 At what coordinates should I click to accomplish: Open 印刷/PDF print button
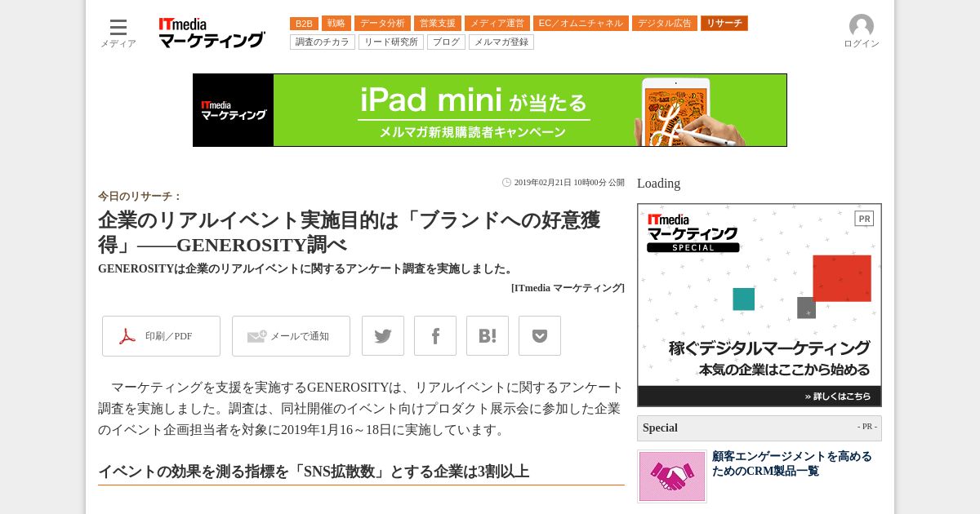(161, 336)
